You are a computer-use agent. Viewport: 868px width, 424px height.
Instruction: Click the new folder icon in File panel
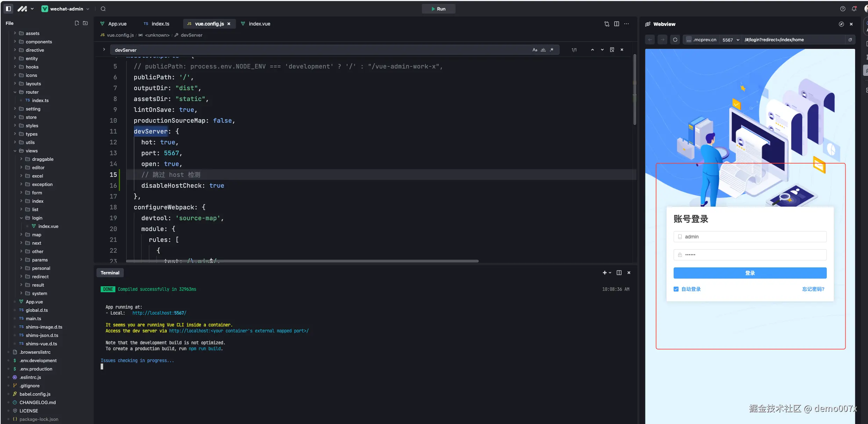point(85,23)
